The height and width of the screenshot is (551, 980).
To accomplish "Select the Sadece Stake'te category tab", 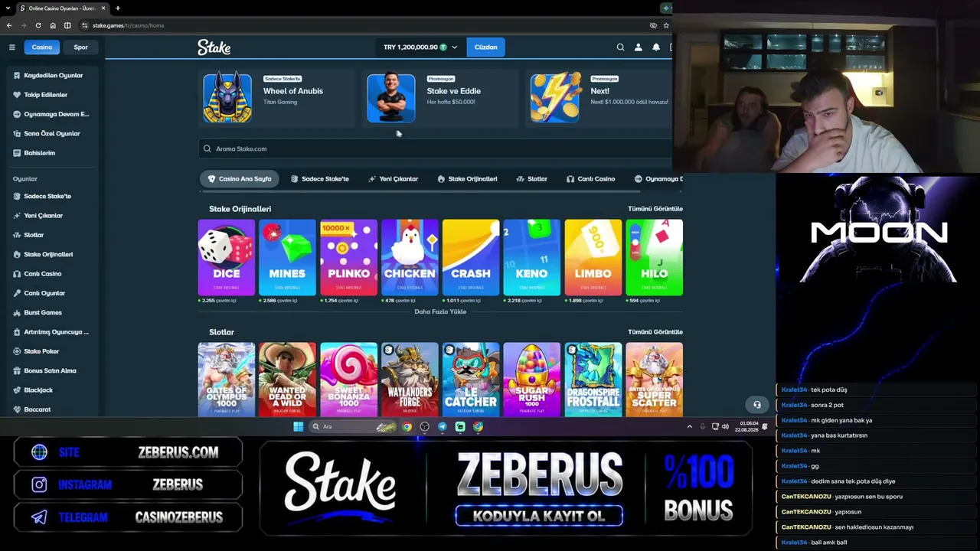I will coord(319,179).
